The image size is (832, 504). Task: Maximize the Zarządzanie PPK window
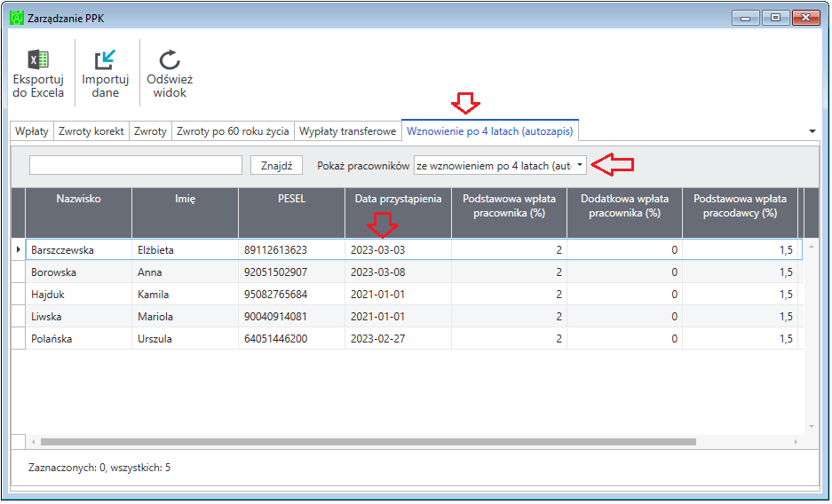click(x=775, y=18)
